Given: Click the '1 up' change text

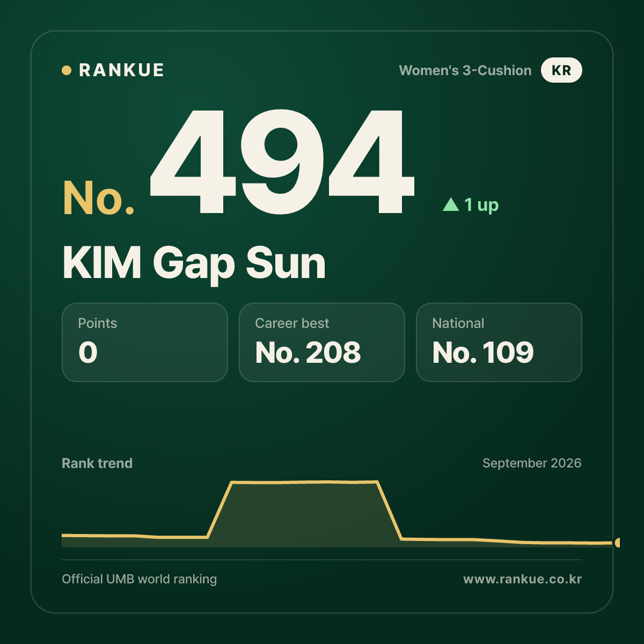Looking at the screenshot, I should [x=481, y=205].
